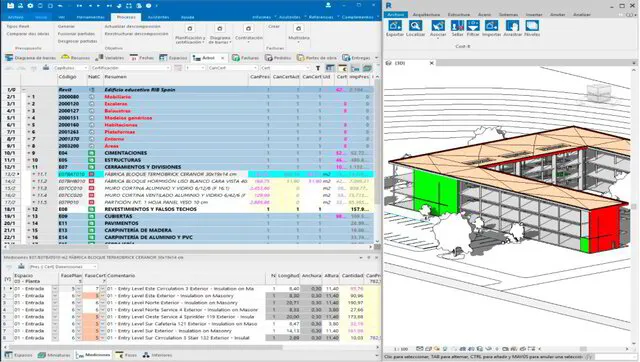Click the Filtrar icon in Revit ribbon
Screen dimensions: 640x362
[473, 26]
